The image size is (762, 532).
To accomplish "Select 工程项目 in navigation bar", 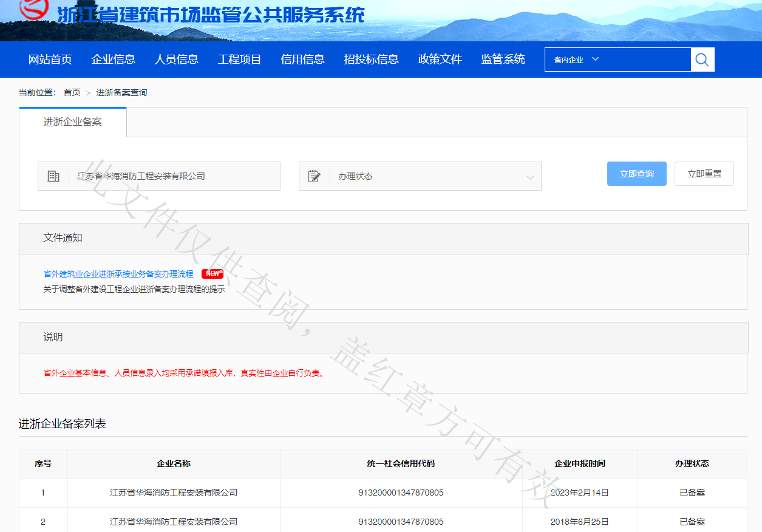I will point(239,59).
